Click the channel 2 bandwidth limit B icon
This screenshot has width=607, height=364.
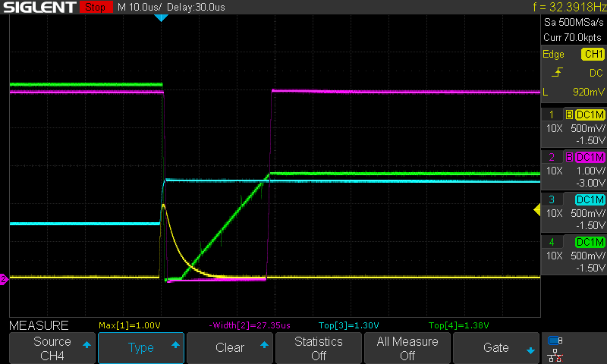569,157
